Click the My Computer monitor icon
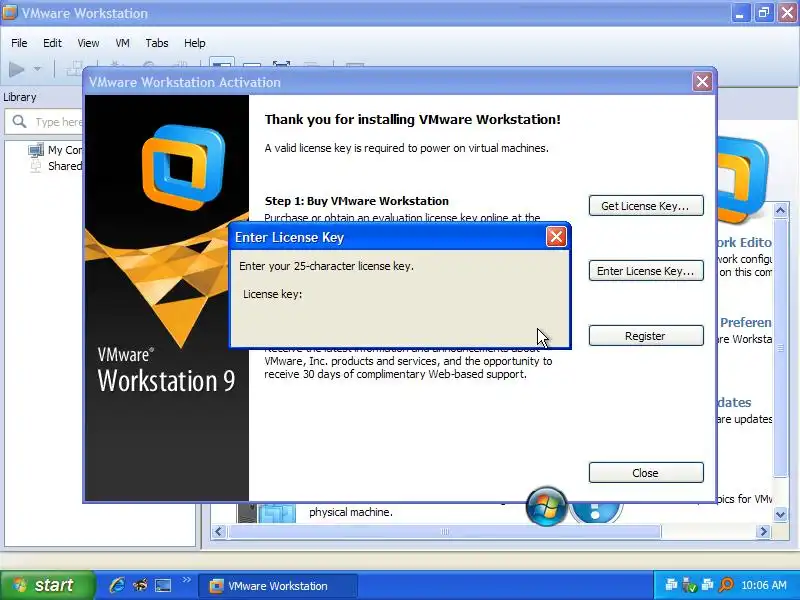Screen dimensions: 800x600 [x=36, y=150]
